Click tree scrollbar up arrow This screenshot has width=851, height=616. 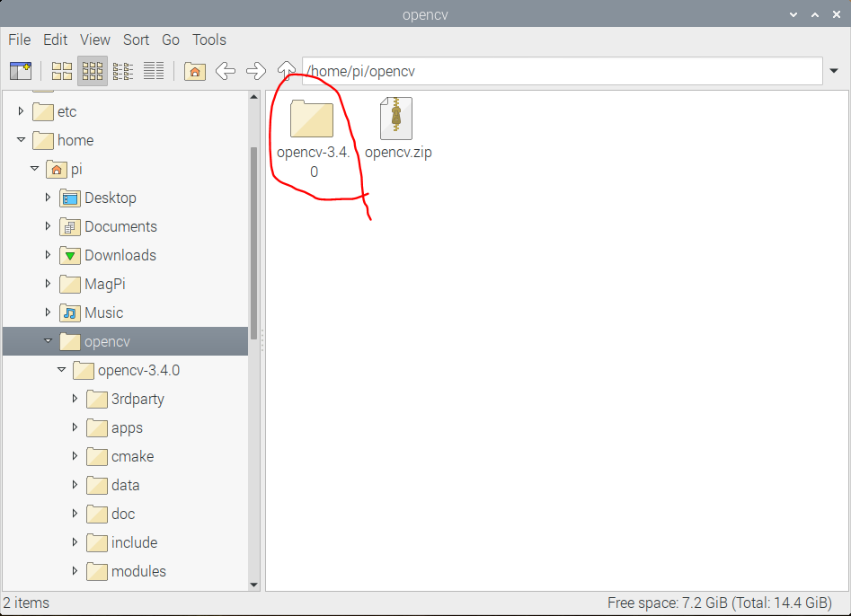253,96
